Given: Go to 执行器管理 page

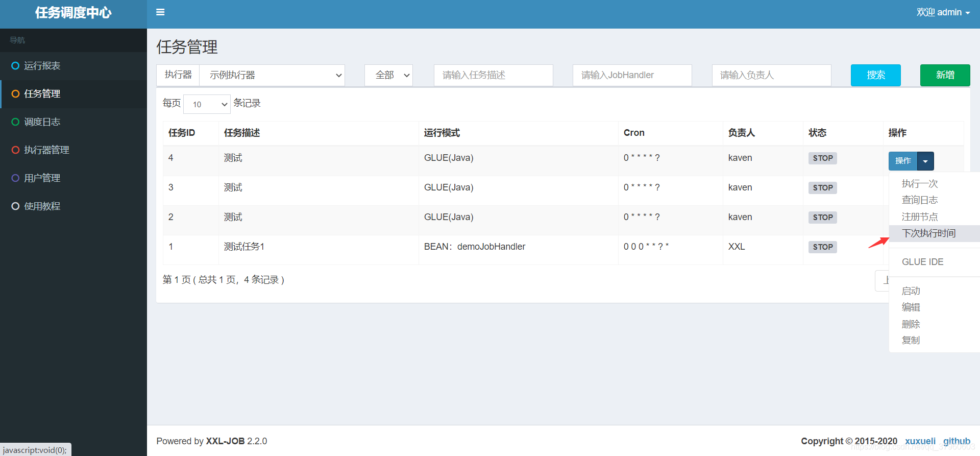Looking at the screenshot, I should pyautogui.click(x=73, y=150).
